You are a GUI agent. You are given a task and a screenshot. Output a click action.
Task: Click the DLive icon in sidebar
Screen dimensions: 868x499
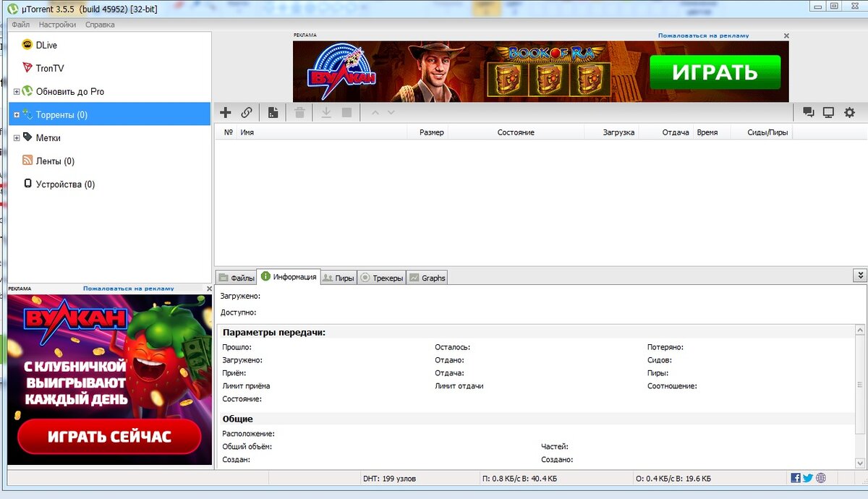tap(27, 45)
